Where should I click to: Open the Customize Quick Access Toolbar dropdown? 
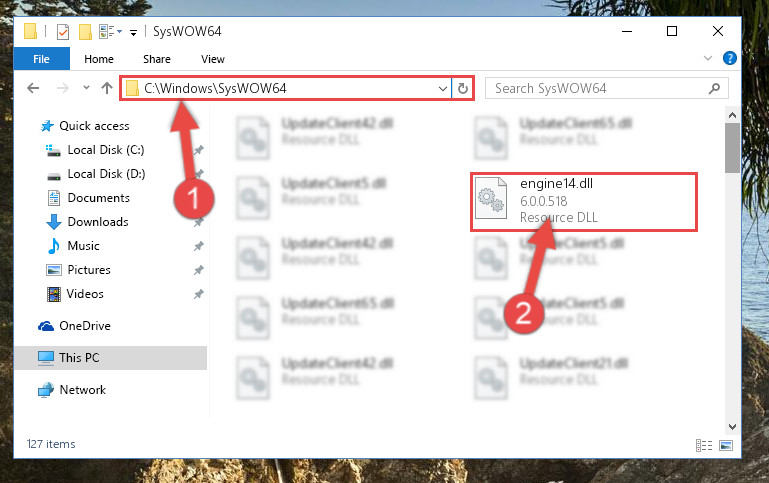pyautogui.click(x=133, y=33)
